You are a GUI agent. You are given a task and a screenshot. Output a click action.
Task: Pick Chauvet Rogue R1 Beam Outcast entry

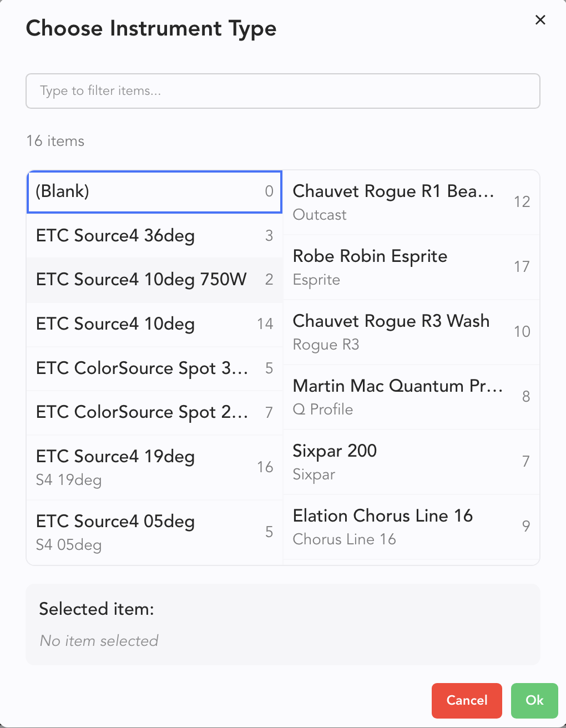[411, 203]
